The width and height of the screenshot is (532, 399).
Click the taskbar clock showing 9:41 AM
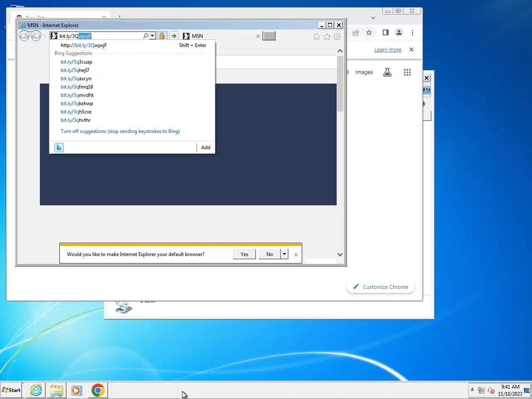coord(510,390)
